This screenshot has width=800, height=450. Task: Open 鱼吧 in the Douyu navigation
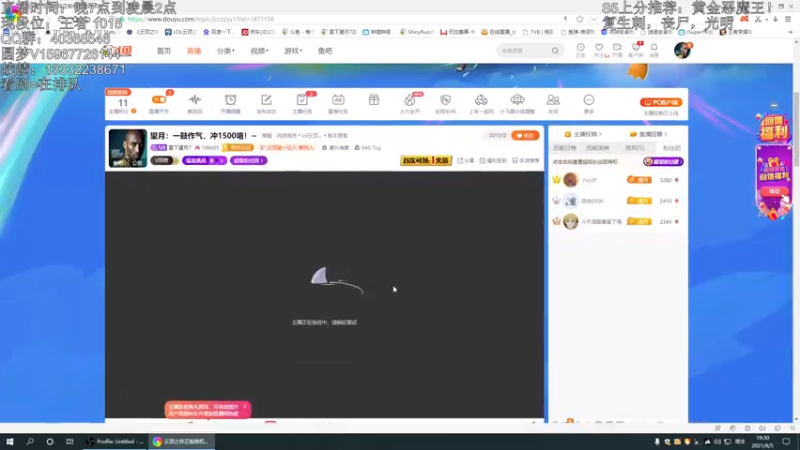[x=325, y=51]
